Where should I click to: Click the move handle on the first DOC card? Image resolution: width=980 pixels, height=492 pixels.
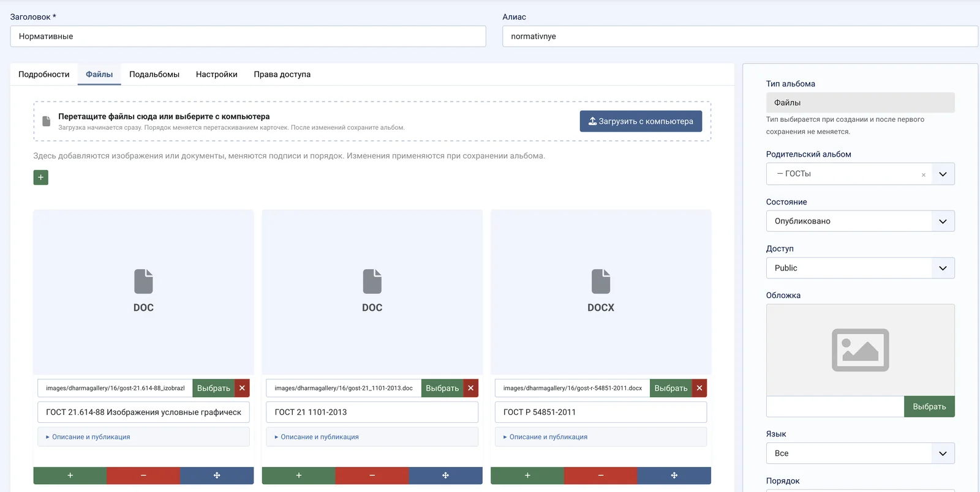(x=217, y=475)
